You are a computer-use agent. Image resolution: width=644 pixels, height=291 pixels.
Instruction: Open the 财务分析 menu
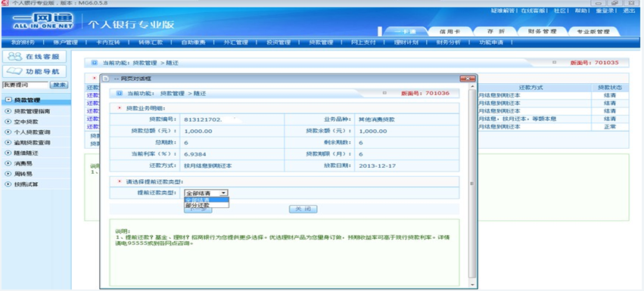coord(449,42)
